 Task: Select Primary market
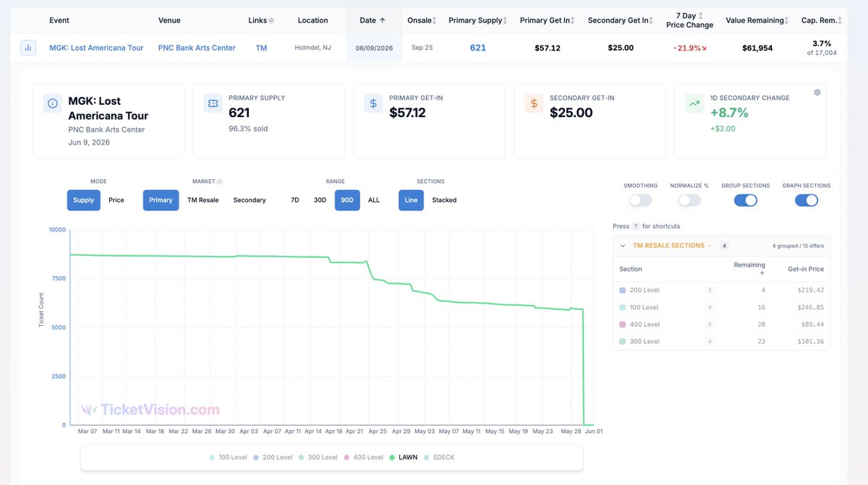161,200
